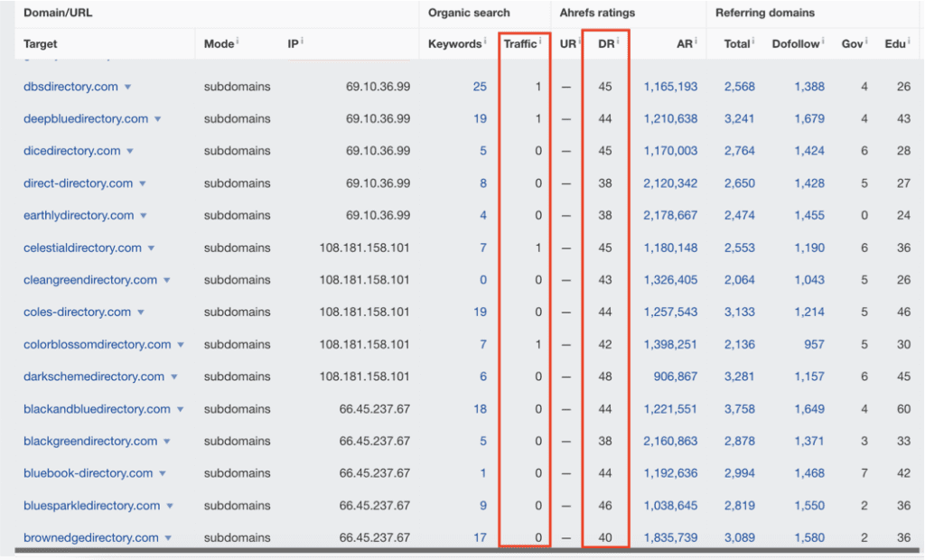Sort by the Dofollow column header
925x560 pixels.
point(796,44)
